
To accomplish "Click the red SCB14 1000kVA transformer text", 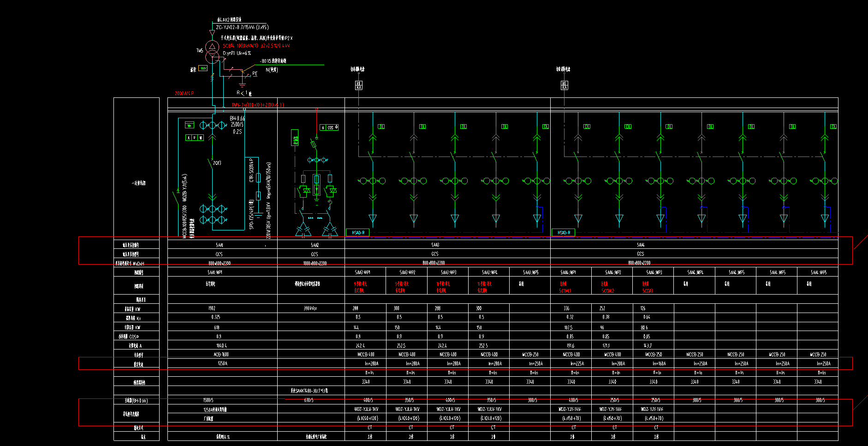I will pos(256,46).
